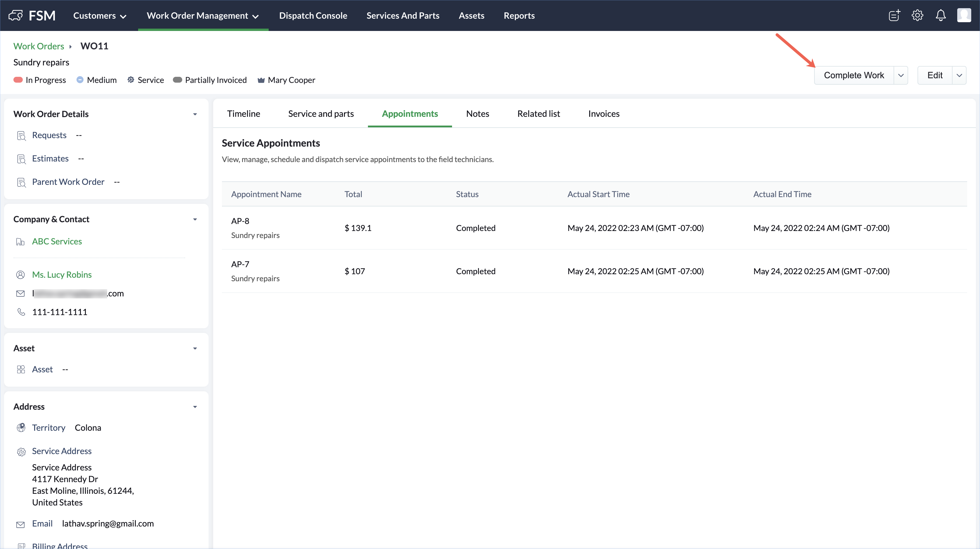This screenshot has height=549, width=980.
Task: Expand the Customers menu
Action: tap(100, 15)
